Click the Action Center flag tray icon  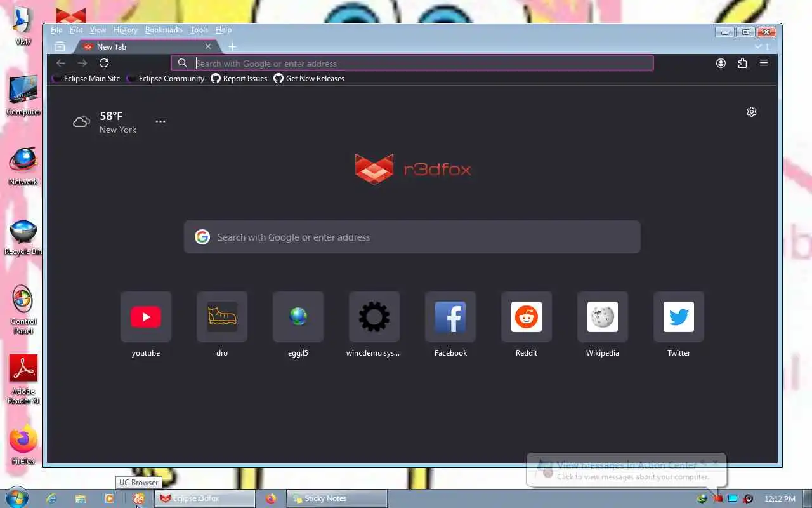click(718, 498)
